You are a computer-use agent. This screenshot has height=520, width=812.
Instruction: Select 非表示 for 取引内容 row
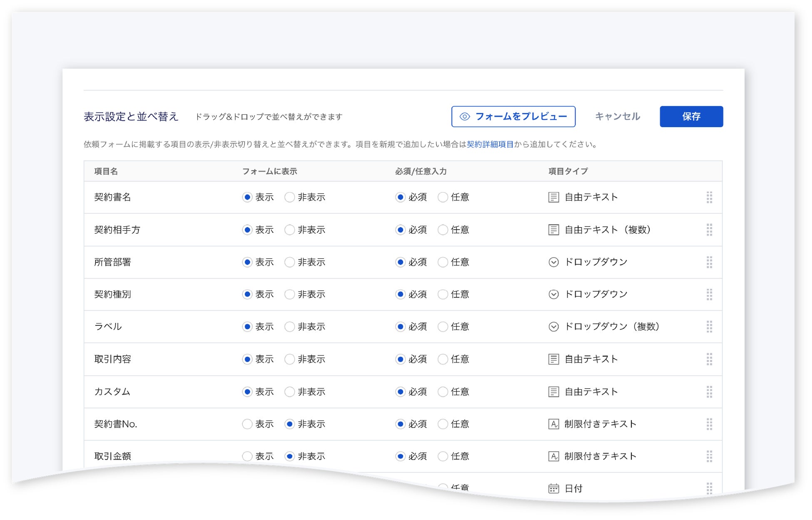290,359
